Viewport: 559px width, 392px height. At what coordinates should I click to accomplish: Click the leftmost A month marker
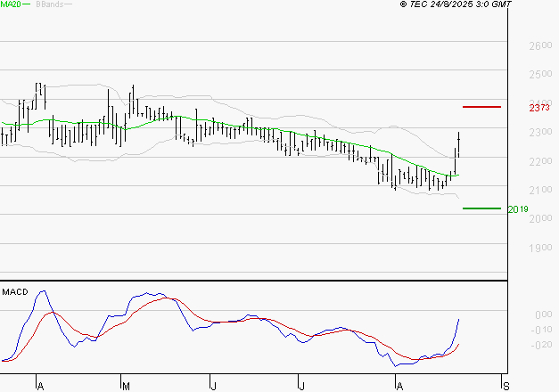(x=40, y=385)
